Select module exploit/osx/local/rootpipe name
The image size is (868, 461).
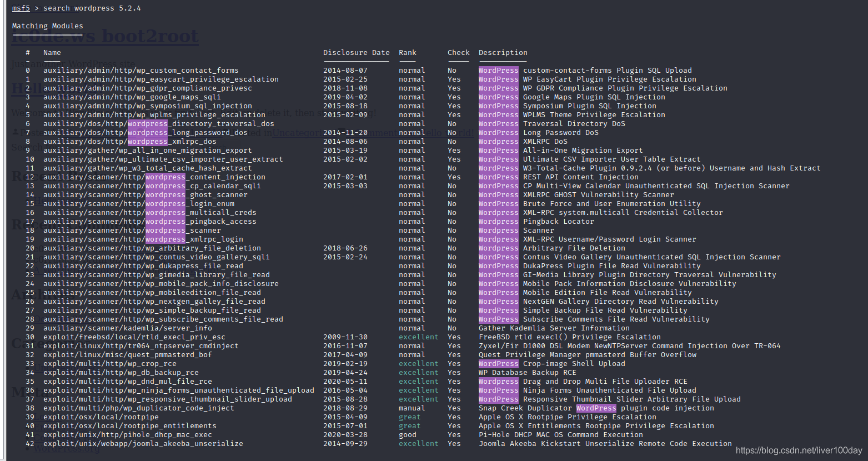[101, 417]
